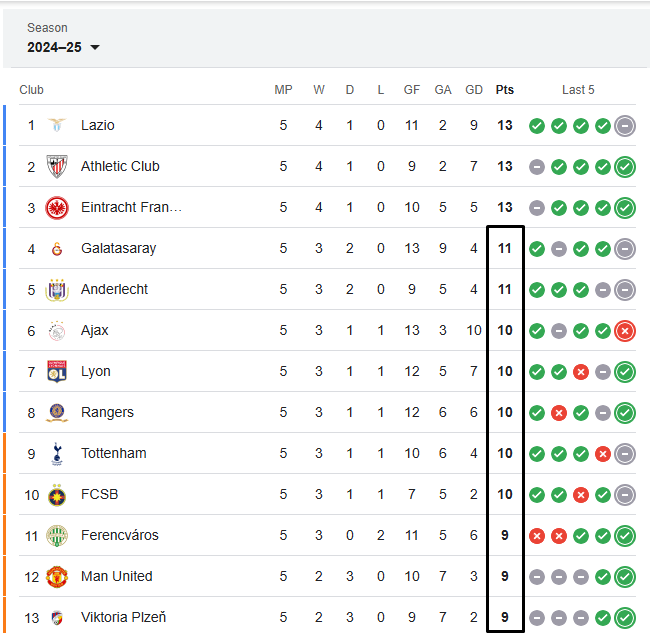Screen dimensions: 650x633
Task: Click Ferencváros's first red loss icon
Action: tap(537, 536)
